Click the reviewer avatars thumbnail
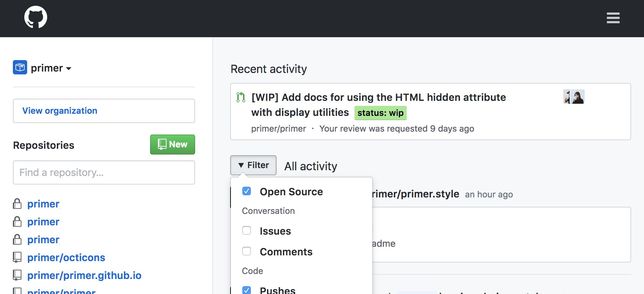This screenshot has height=294, width=644. [x=574, y=97]
